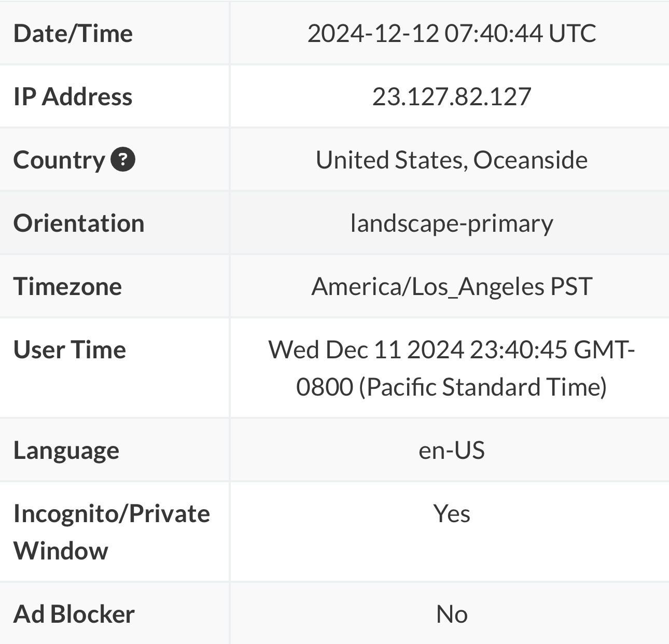Click the Timezone row label
The height and width of the screenshot is (644, 669).
pyautogui.click(x=67, y=286)
